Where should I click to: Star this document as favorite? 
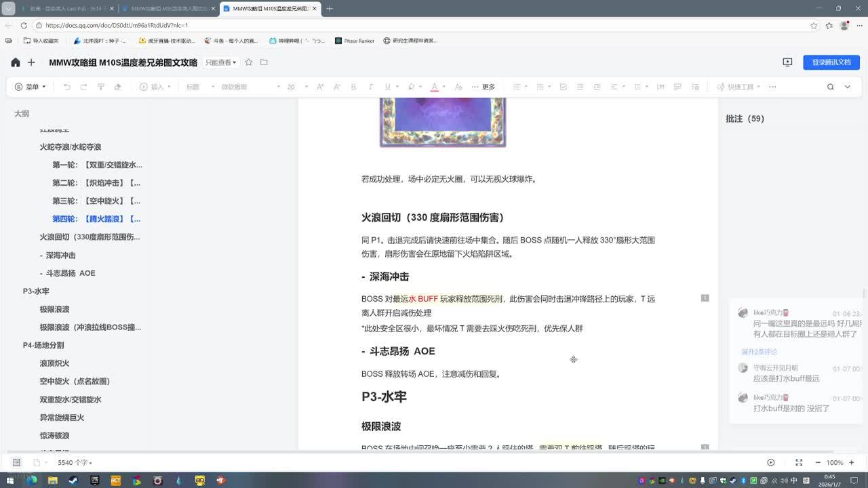tap(249, 62)
